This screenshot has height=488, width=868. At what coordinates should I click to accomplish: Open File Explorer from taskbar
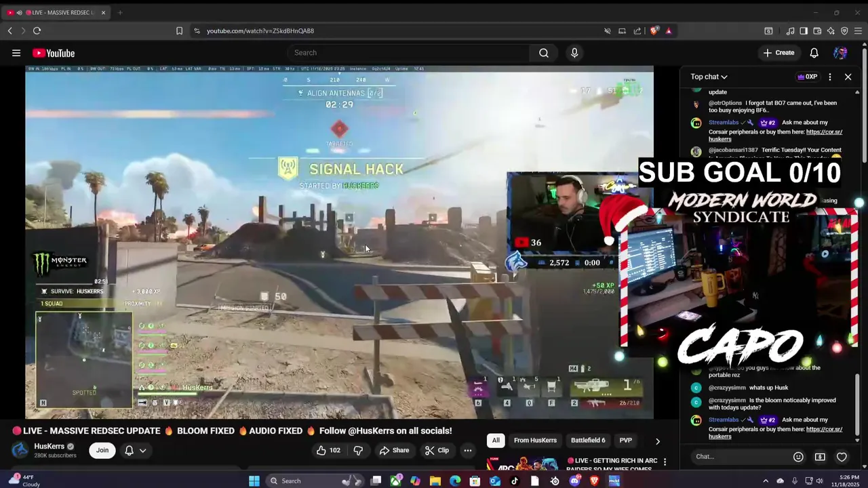[x=435, y=481]
